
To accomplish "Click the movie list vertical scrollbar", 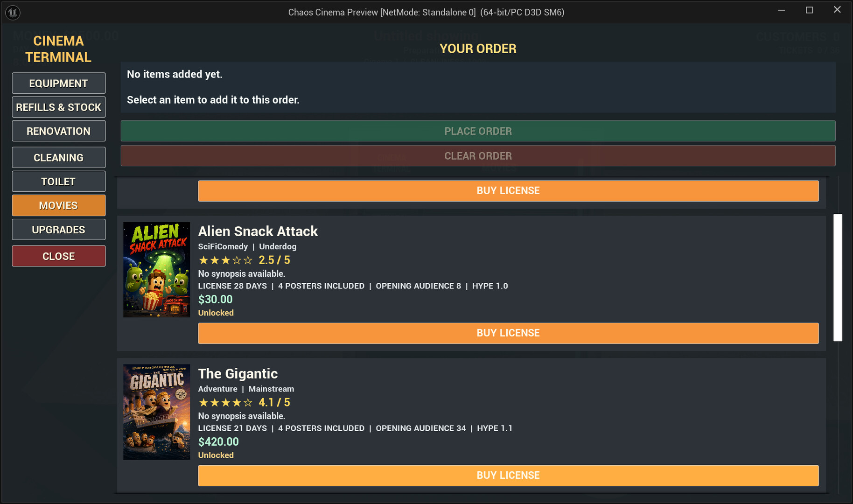I will point(838,278).
